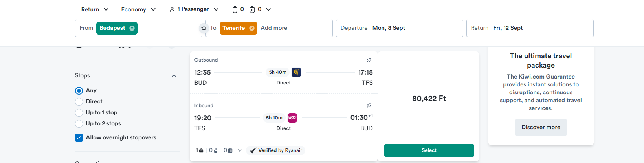Pin the outbound flight

(369, 60)
